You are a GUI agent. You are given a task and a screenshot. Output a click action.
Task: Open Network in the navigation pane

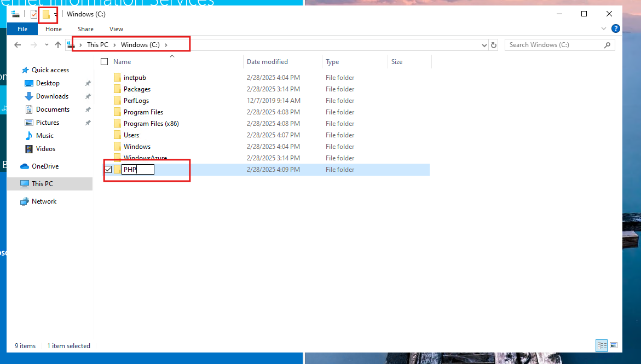44,201
